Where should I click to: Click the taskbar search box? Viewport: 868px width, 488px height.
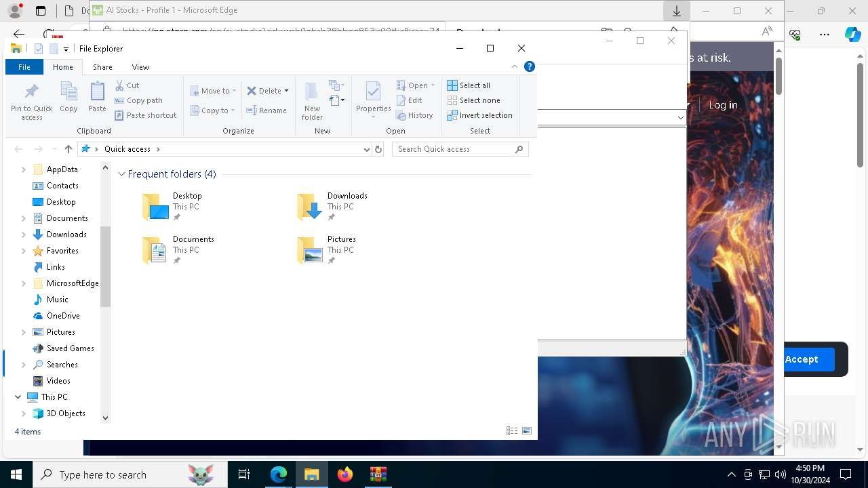(130, 474)
